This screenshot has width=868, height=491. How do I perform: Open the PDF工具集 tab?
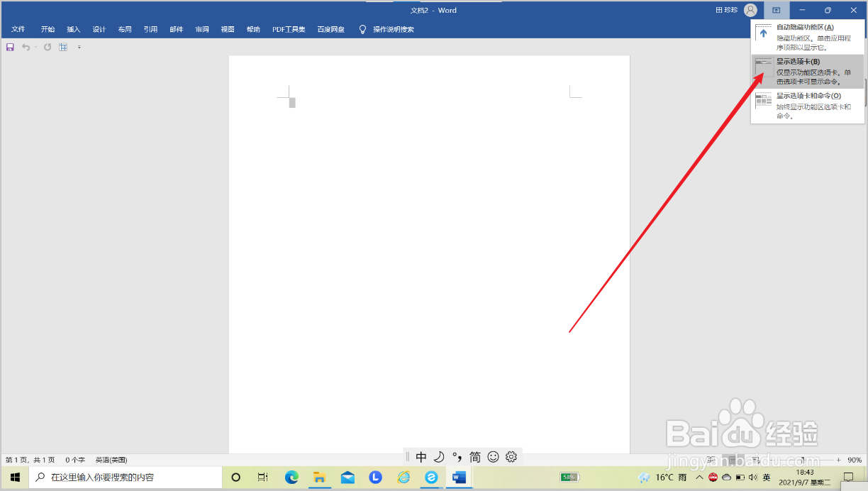(289, 29)
